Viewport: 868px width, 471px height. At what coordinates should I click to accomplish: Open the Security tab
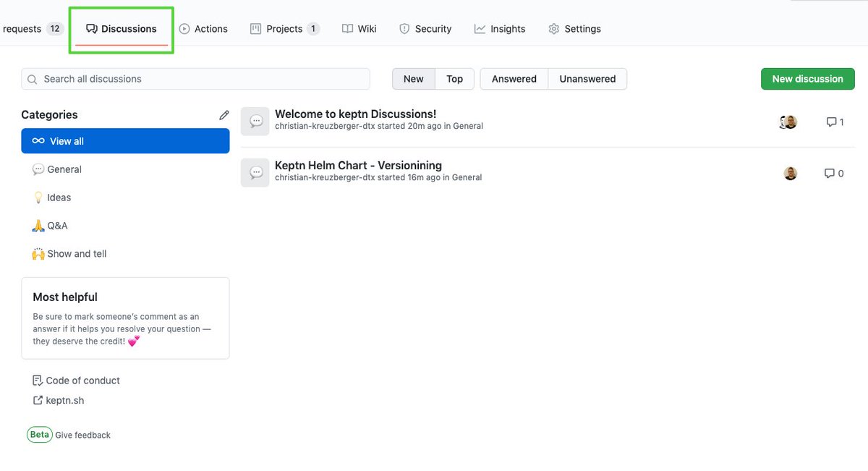425,29
